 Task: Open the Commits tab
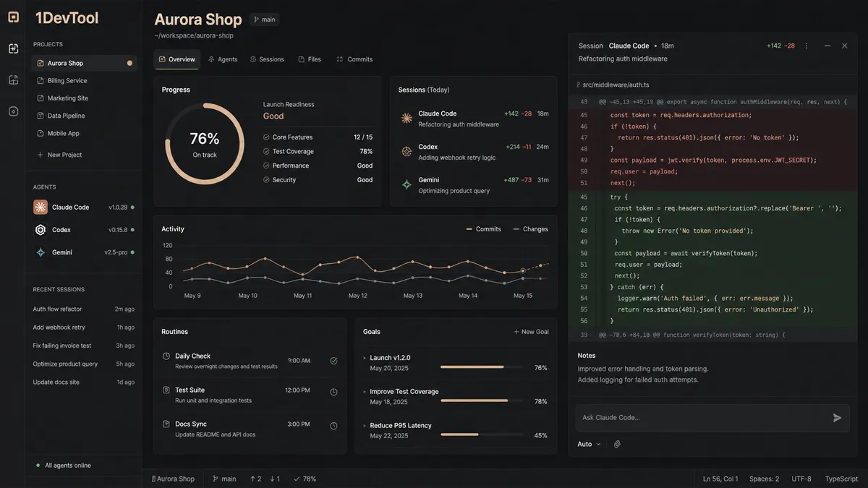click(354, 59)
